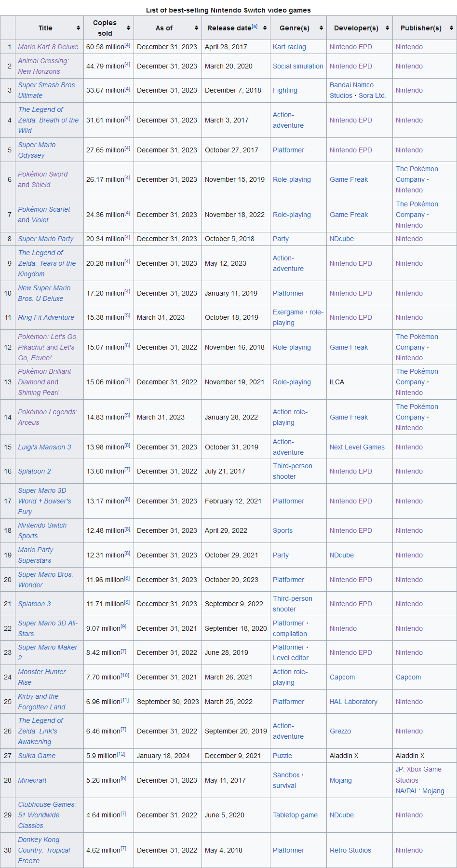Viewport: 457px width, 868px height.
Task: Open Clubhouse Games: 51 Worldwide Classics
Action: coord(47,815)
